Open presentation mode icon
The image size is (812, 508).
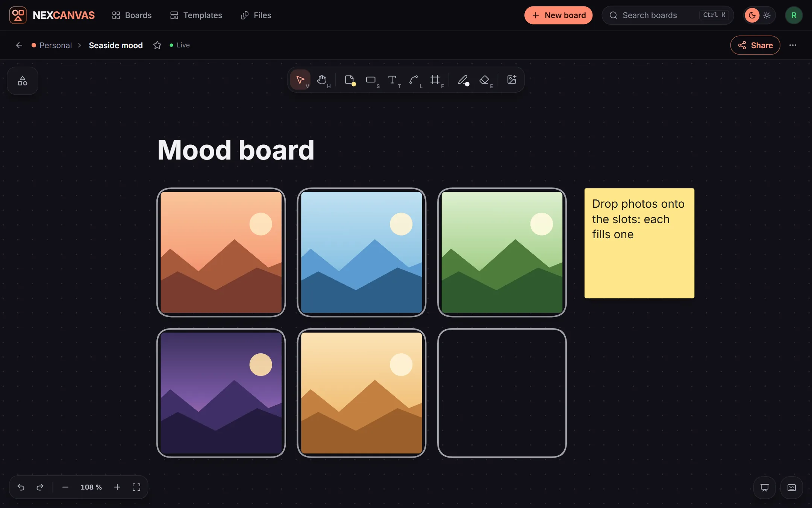[x=765, y=488]
